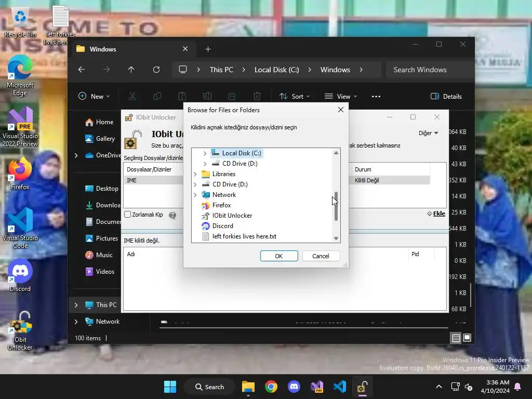Viewport: 532px width, 399px height.
Task: Close the Browse for Files or Folders dialog
Action: (341, 110)
